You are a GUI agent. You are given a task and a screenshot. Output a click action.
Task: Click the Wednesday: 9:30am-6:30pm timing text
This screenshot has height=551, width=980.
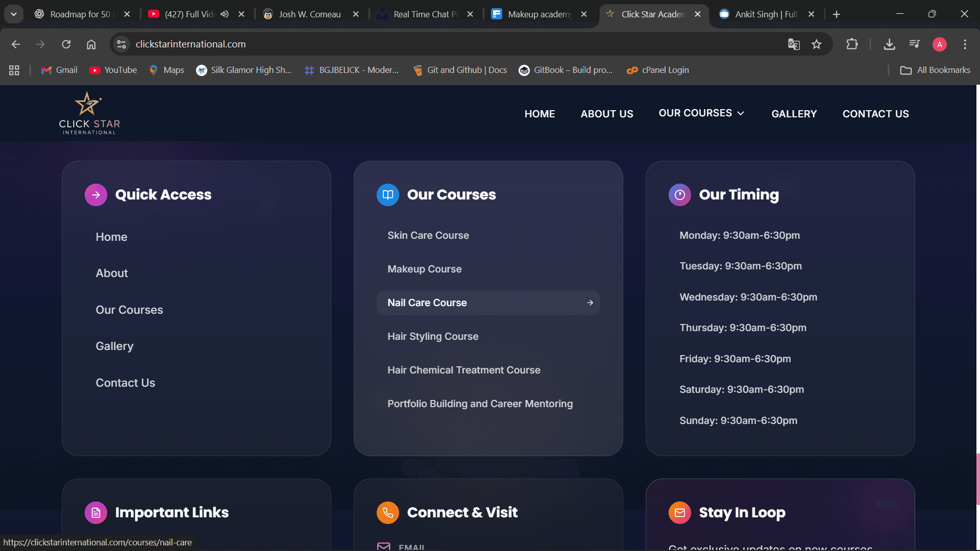(x=748, y=297)
